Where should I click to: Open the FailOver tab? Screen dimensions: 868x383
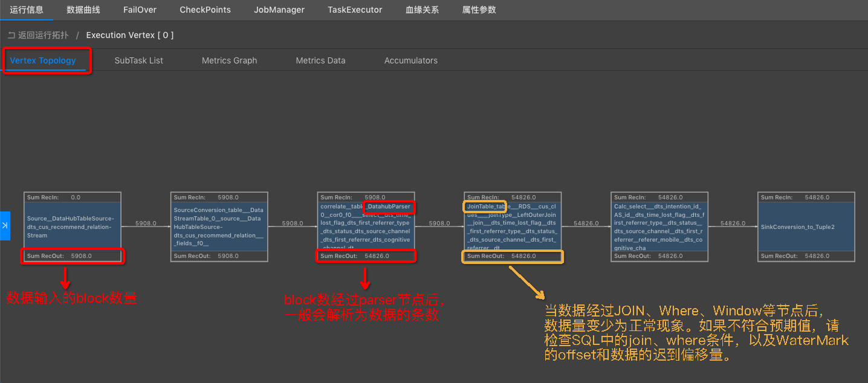140,10
